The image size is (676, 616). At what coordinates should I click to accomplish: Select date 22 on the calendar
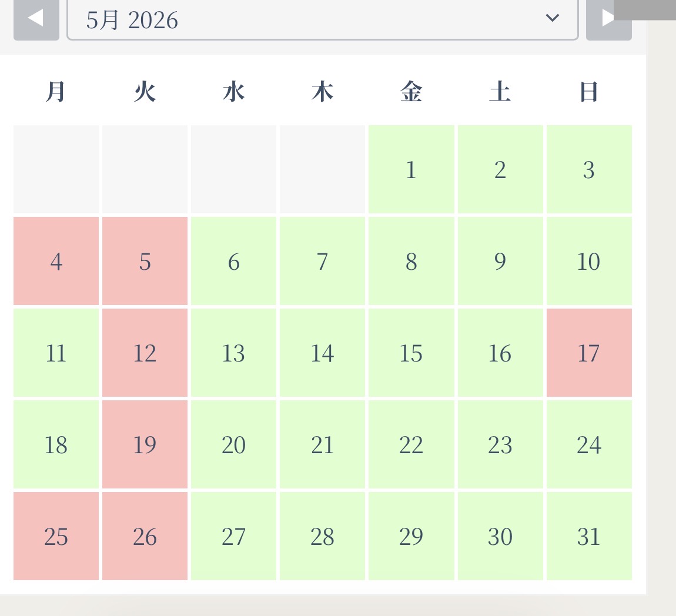point(411,444)
